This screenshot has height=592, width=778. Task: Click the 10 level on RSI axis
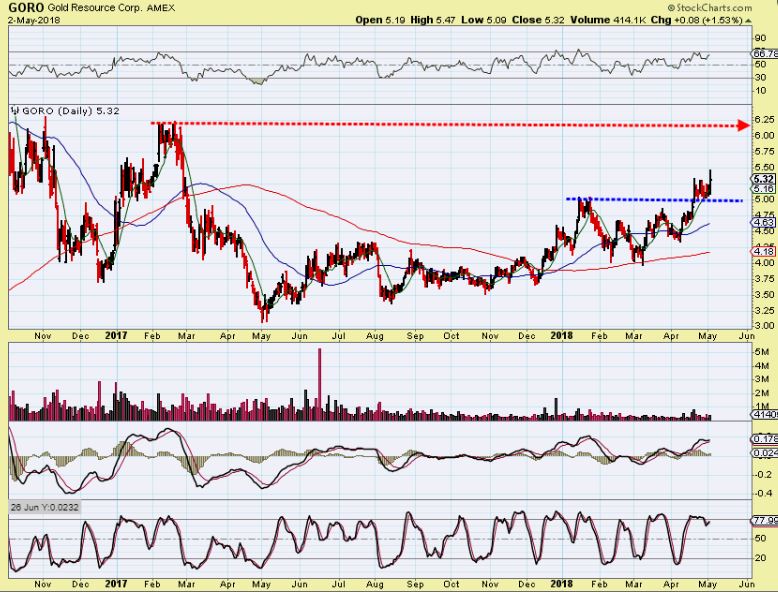(760, 90)
